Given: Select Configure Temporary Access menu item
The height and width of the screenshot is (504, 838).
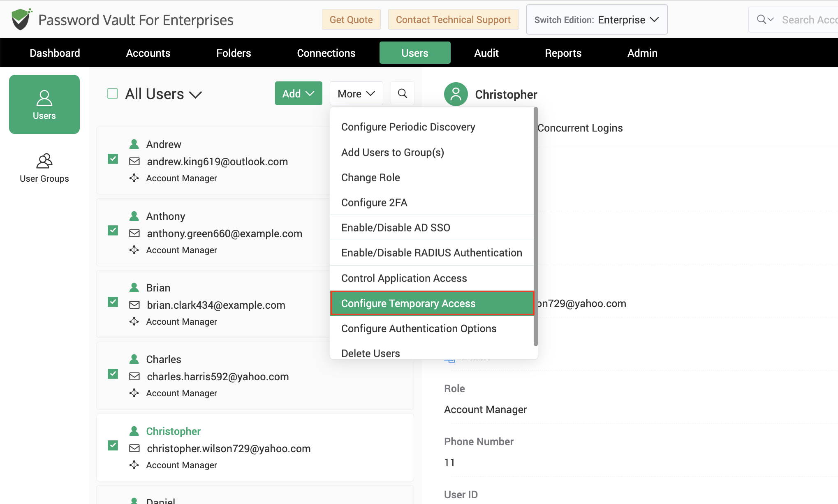Looking at the screenshot, I should pos(432,303).
